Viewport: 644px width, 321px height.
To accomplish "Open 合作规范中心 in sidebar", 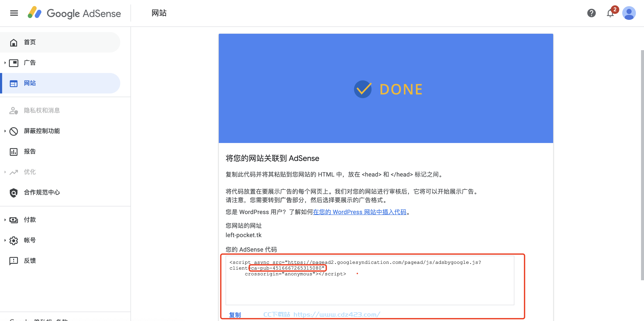I will click(x=60, y=193).
